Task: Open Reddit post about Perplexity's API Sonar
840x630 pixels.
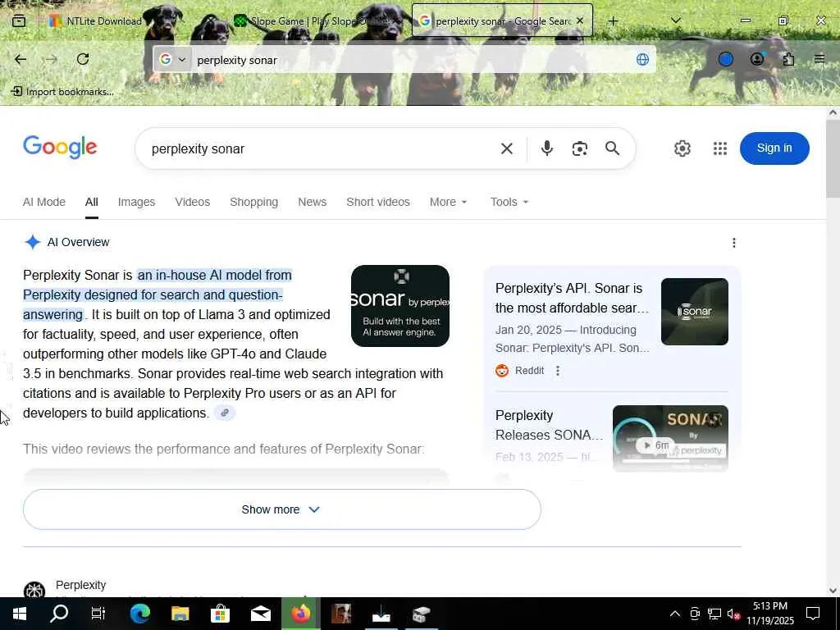Action: point(572,298)
